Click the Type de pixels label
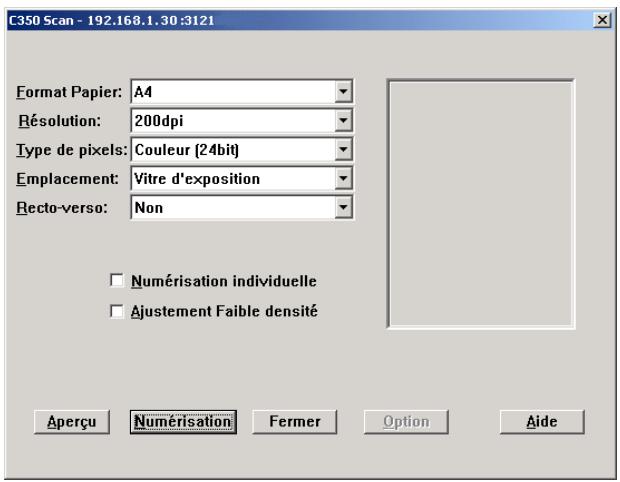This screenshot has width=620, height=482. (72, 150)
